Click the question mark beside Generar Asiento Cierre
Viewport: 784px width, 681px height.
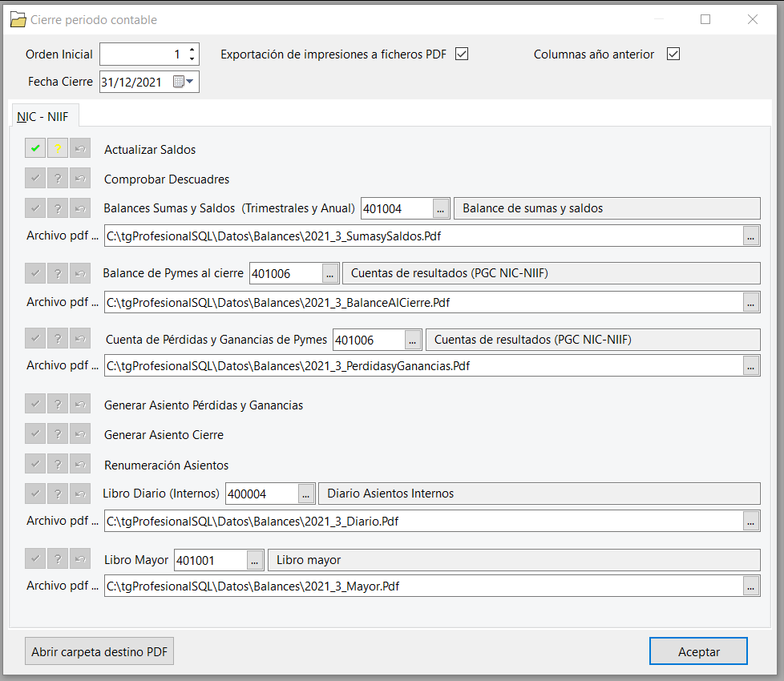click(x=58, y=433)
